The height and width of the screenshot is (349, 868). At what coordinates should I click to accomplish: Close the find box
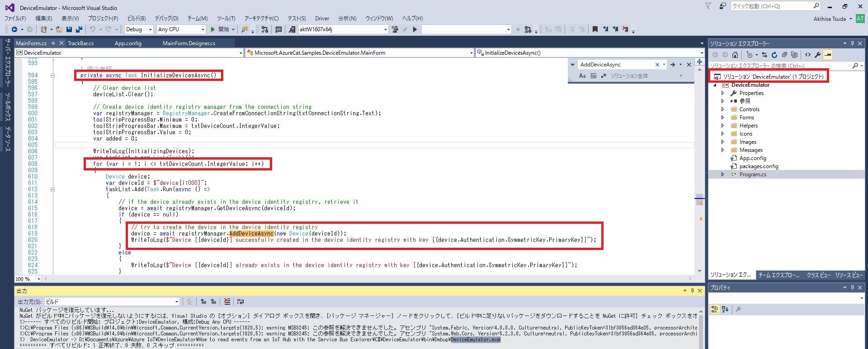(689, 65)
